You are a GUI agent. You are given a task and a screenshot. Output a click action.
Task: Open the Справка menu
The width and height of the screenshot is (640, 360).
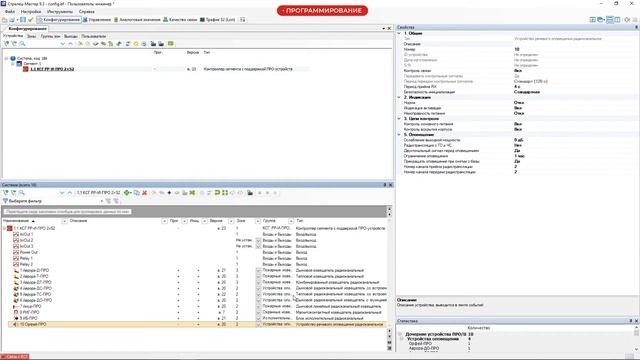click(x=87, y=12)
